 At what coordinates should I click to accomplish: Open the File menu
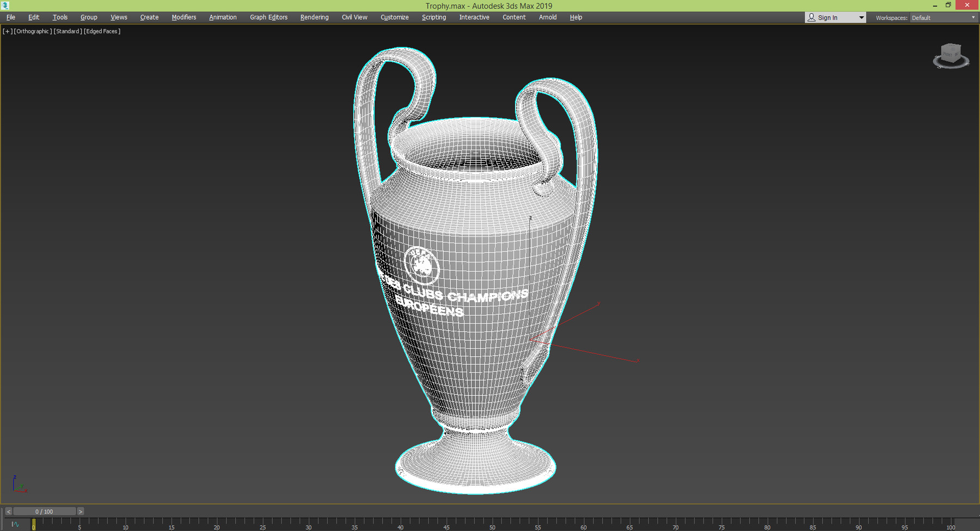coord(11,17)
